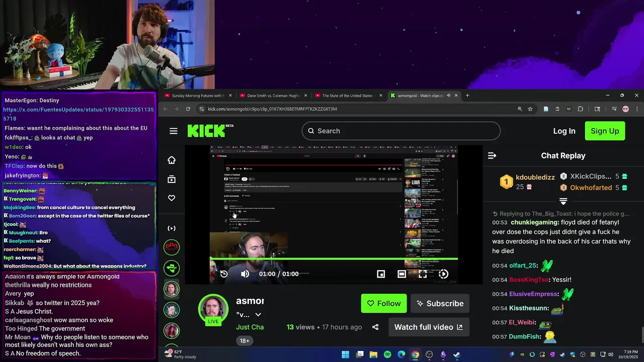Open OBS Studio from taskbar
The height and width of the screenshot is (362, 644).
[429, 354]
